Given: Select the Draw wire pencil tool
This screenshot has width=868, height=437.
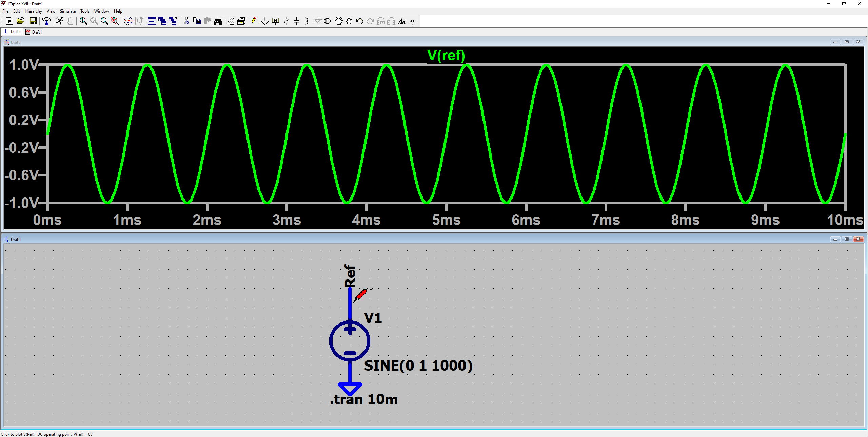Looking at the screenshot, I should pos(254,21).
